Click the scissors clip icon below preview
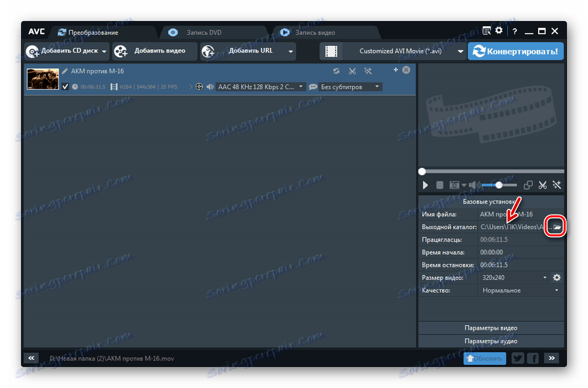Screen dimensions: 588x388 [542, 185]
